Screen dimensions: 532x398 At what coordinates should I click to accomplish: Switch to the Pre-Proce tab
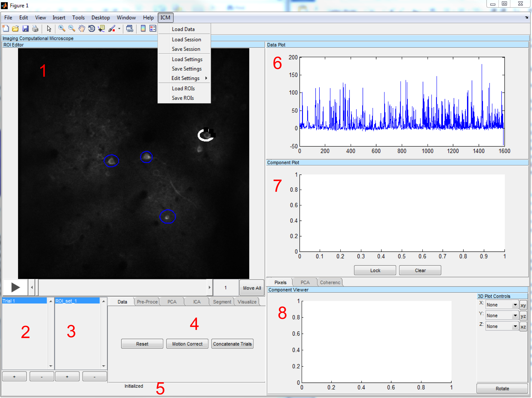point(147,302)
